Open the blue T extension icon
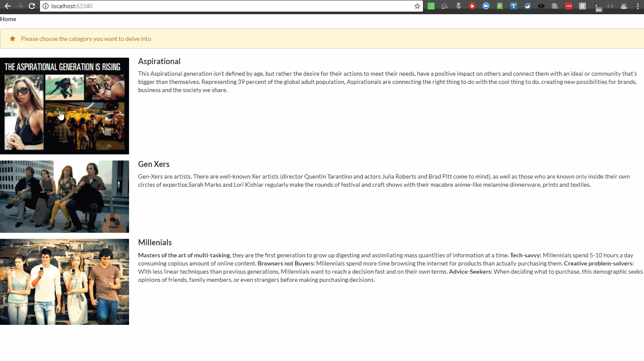The height and width of the screenshot is (361, 644). pos(513,6)
